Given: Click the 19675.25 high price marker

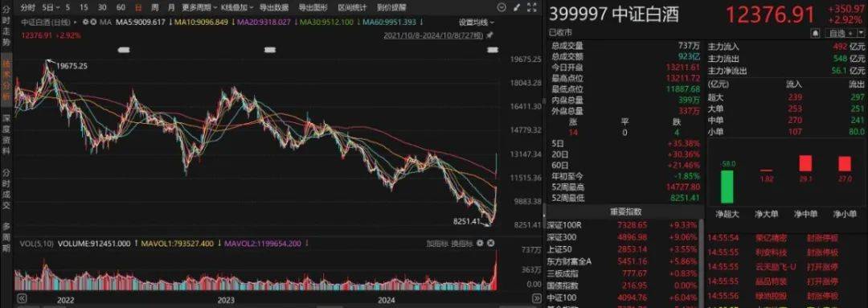Looking at the screenshot, I should pos(72,66).
